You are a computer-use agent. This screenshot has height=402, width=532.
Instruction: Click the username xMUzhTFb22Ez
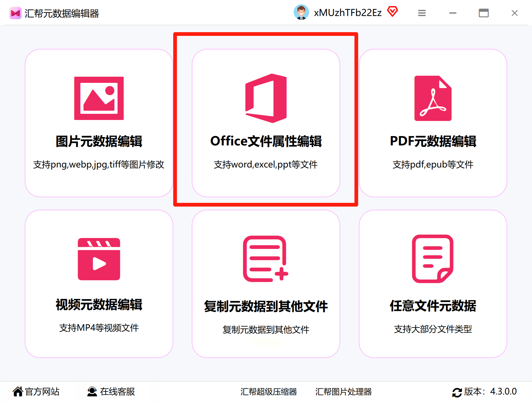click(x=348, y=13)
